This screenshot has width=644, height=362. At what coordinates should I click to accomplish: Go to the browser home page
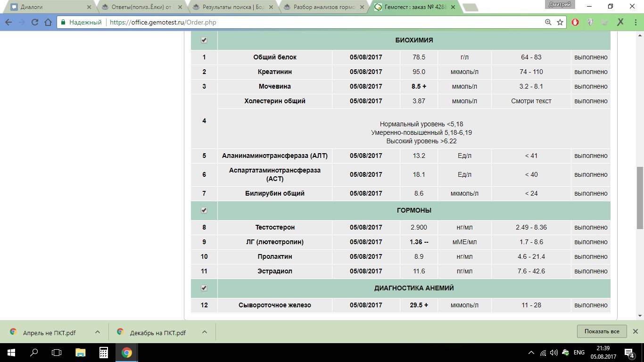48,22
